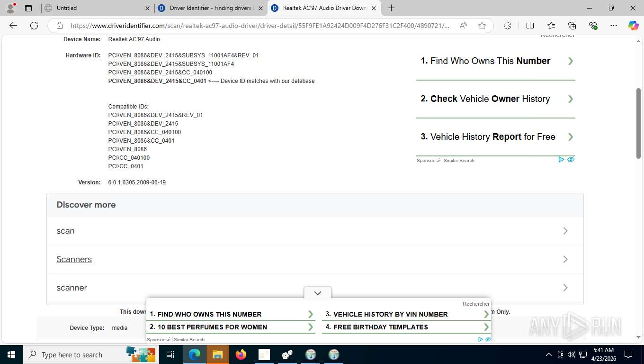Select the matching Hardware ID PCI\VEN_8086&DEV_2415&CC_0401
The height and width of the screenshot is (364, 644).
coord(157,81)
